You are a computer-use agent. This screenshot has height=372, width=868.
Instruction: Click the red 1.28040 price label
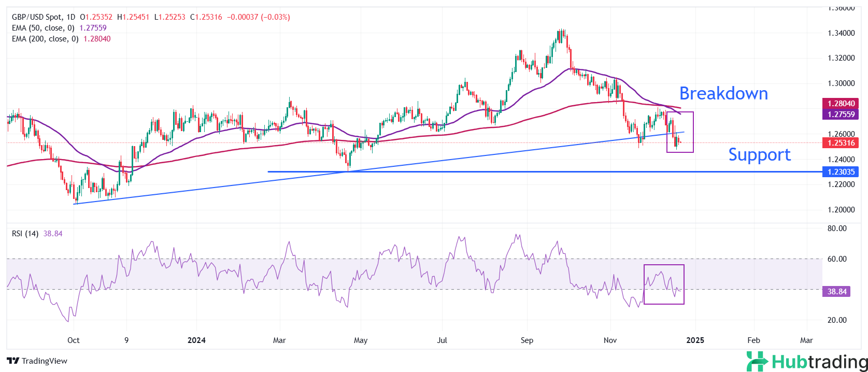(x=840, y=104)
